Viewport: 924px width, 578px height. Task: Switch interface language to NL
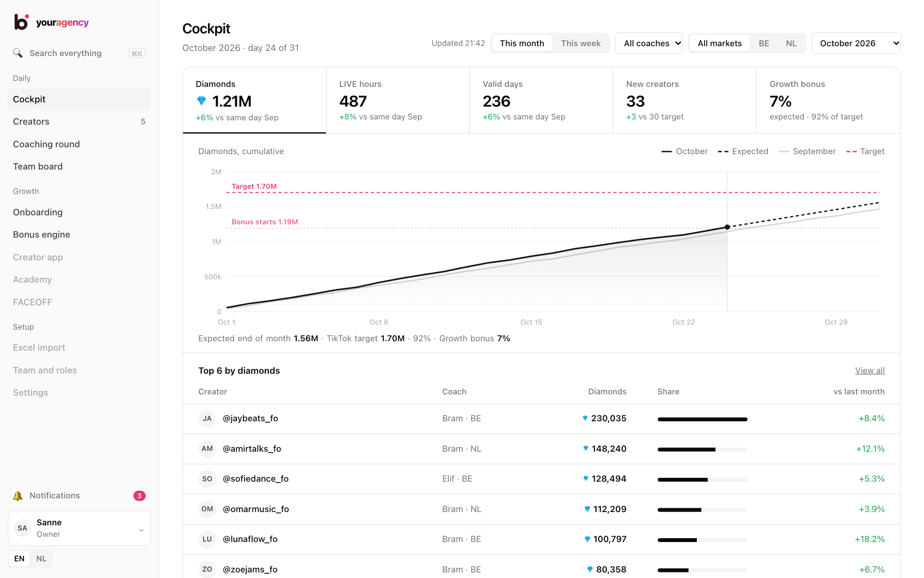click(x=41, y=559)
